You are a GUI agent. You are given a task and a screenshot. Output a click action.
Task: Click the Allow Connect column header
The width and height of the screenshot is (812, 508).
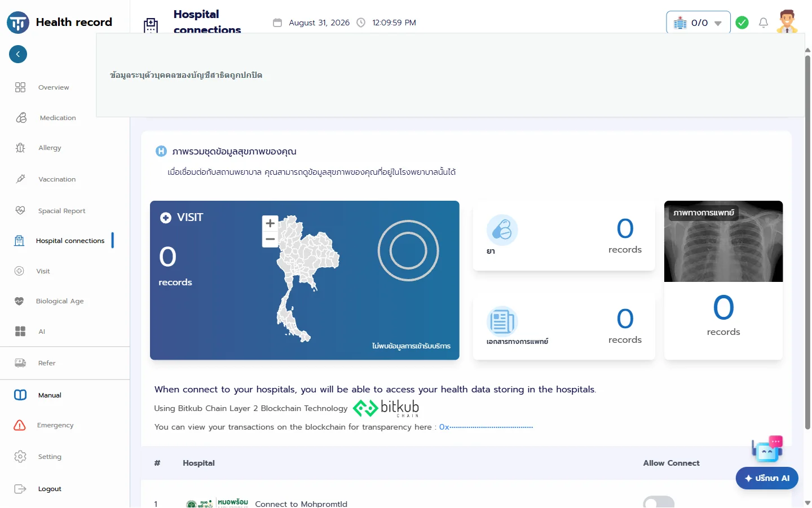[x=671, y=463]
